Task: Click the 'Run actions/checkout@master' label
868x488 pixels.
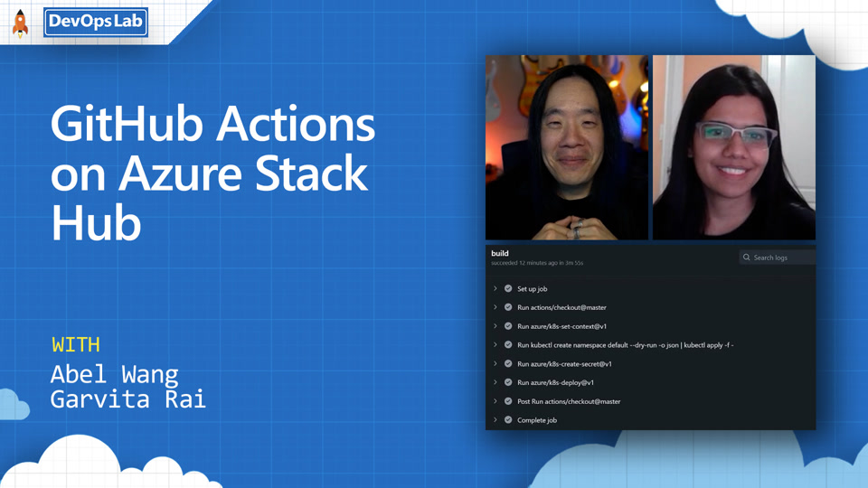Action: (561, 307)
